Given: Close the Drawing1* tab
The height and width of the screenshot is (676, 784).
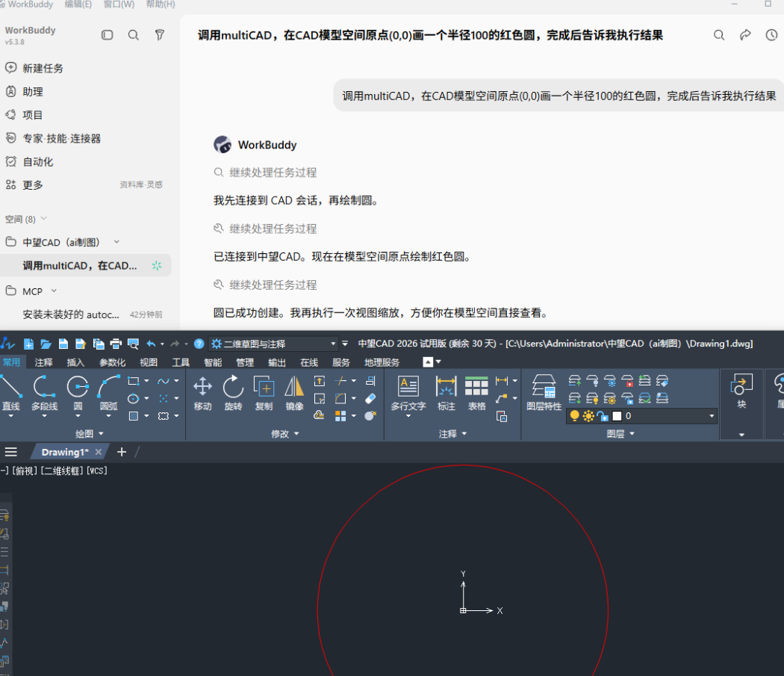Looking at the screenshot, I should (x=99, y=452).
